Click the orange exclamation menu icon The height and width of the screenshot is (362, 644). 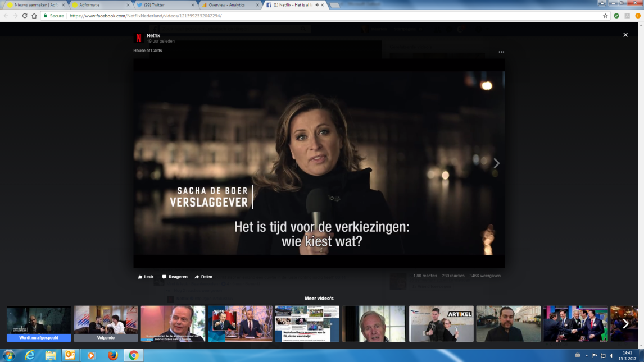(638, 16)
